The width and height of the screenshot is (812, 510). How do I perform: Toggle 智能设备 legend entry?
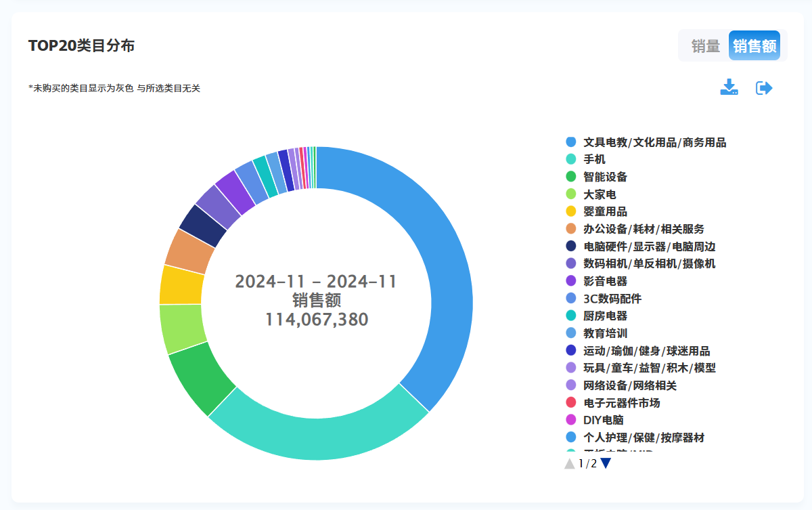coord(597,177)
